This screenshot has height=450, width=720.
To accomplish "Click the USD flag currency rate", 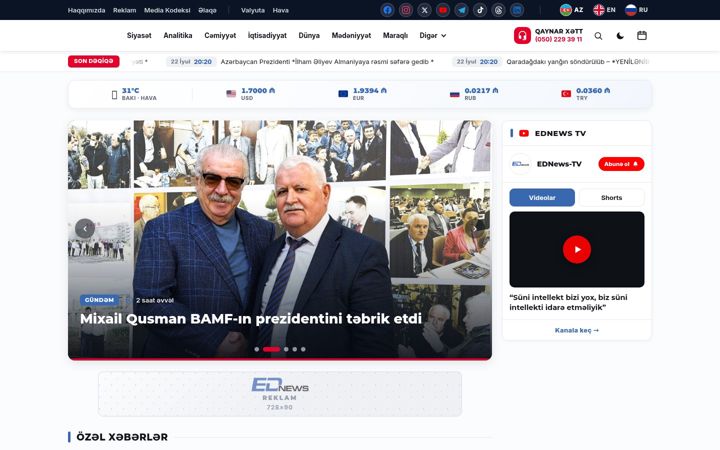I will [x=251, y=94].
